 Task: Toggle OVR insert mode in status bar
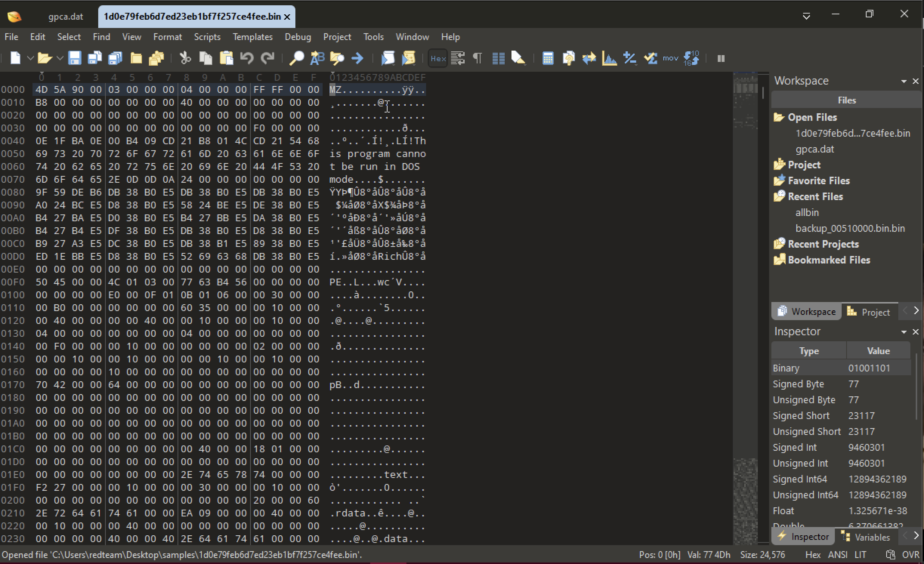910,555
